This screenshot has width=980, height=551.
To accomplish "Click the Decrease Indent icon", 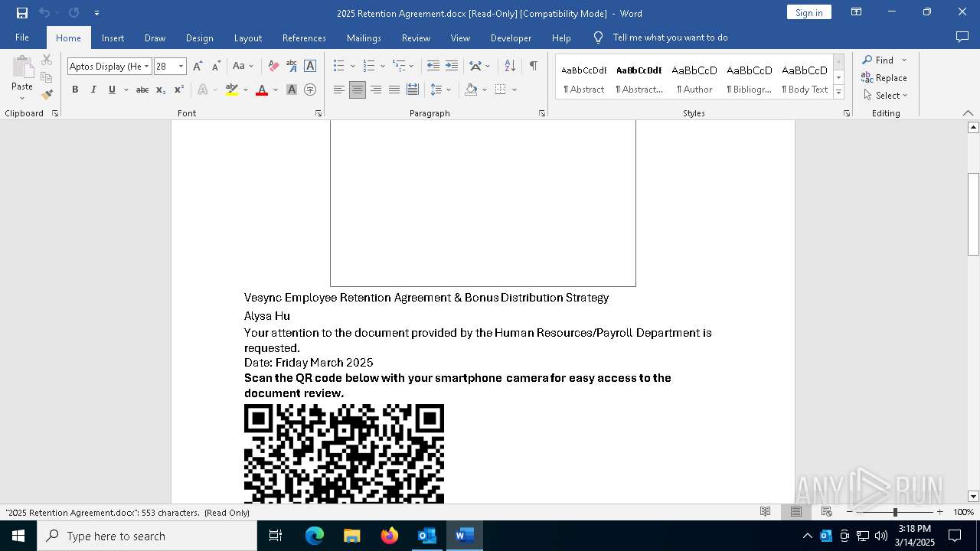I will [x=433, y=67].
